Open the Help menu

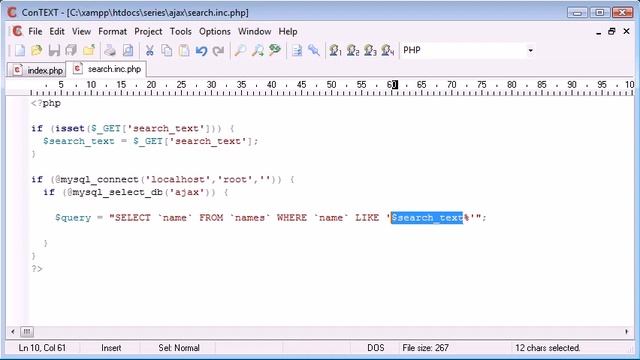(x=288, y=31)
